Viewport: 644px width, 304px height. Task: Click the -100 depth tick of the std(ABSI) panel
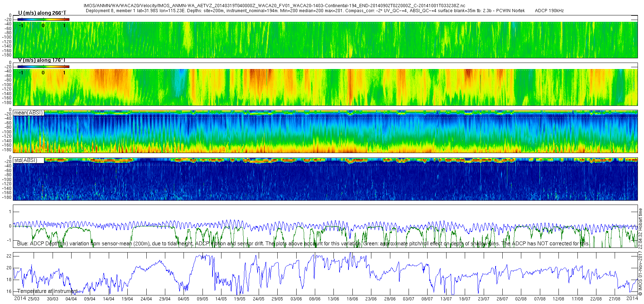tap(7, 180)
